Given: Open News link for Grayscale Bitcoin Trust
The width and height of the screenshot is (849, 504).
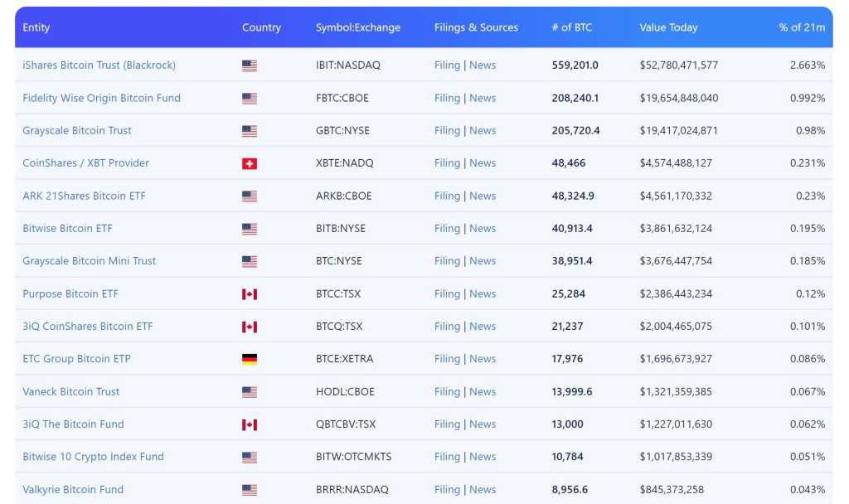Looking at the screenshot, I should pos(483,130).
